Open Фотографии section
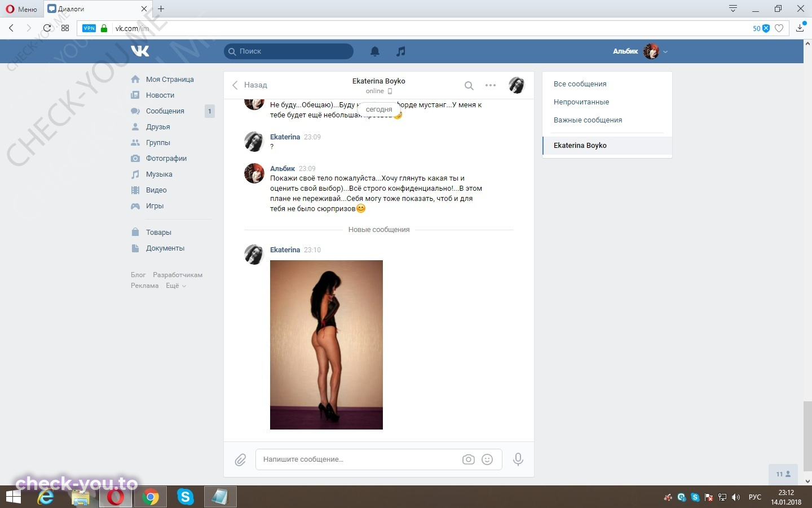This screenshot has width=812, height=508. (166, 159)
